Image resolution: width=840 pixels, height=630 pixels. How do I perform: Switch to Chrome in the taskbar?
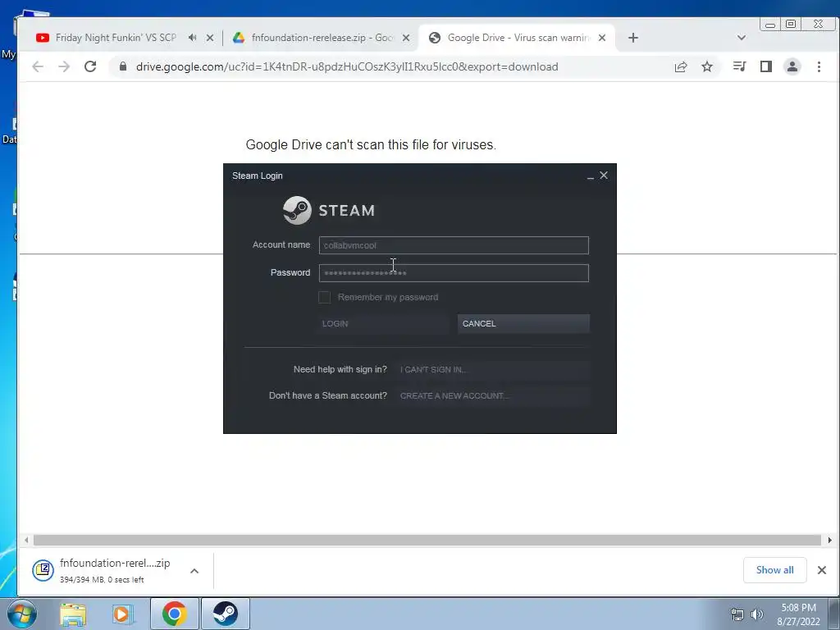175,614
